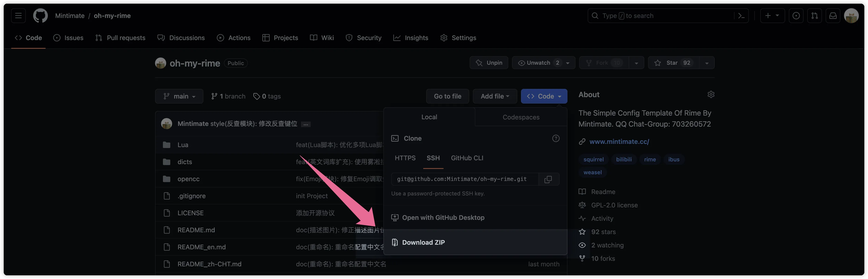Switch to the Insights tab
Screen dimensions: 868x279
point(411,38)
